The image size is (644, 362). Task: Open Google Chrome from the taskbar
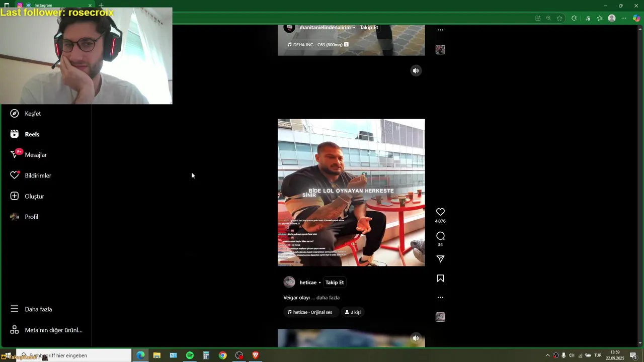coord(222,355)
